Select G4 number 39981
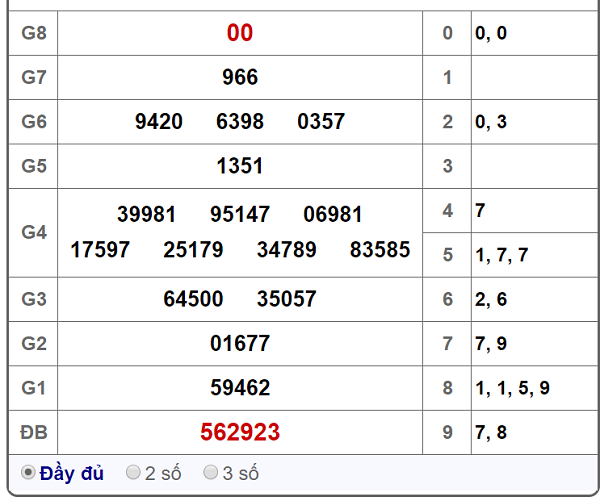Screen dimensions: 600x501 (x=147, y=215)
